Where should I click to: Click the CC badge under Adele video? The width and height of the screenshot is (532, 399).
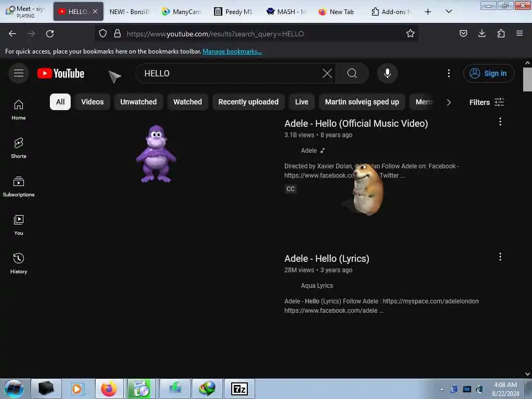point(290,189)
